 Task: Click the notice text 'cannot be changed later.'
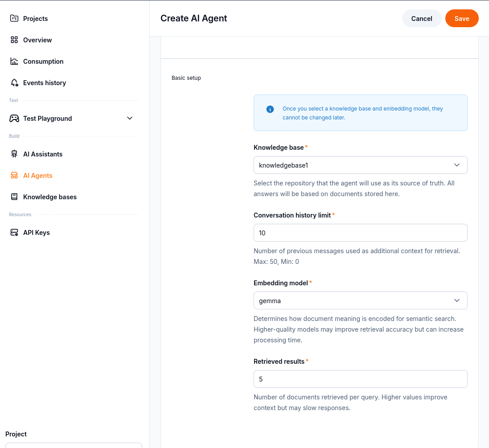coord(314,118)
